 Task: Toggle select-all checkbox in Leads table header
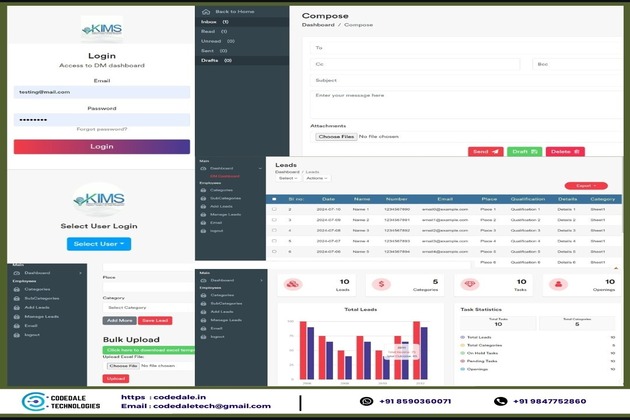(x=275, y=199)
